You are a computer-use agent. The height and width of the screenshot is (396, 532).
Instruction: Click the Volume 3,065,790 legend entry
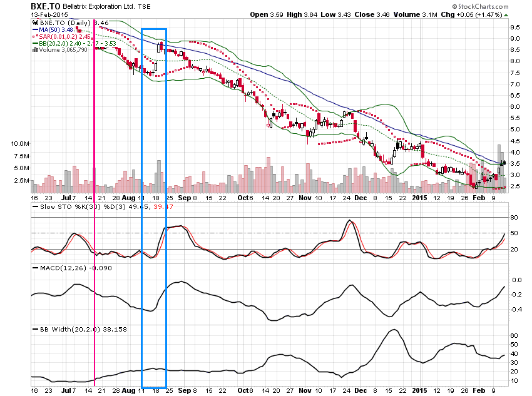pos(60,50)
